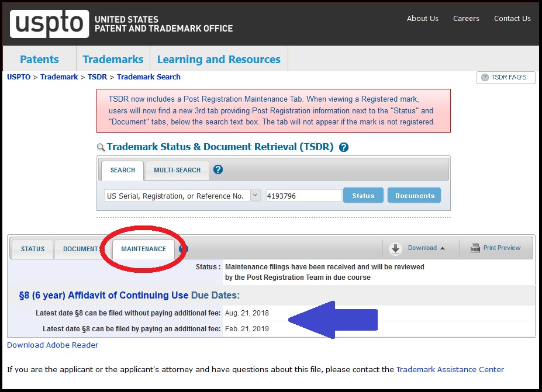
Task: Click the USPTO logo
Action: pyautogui.click(x=50, y=23)
